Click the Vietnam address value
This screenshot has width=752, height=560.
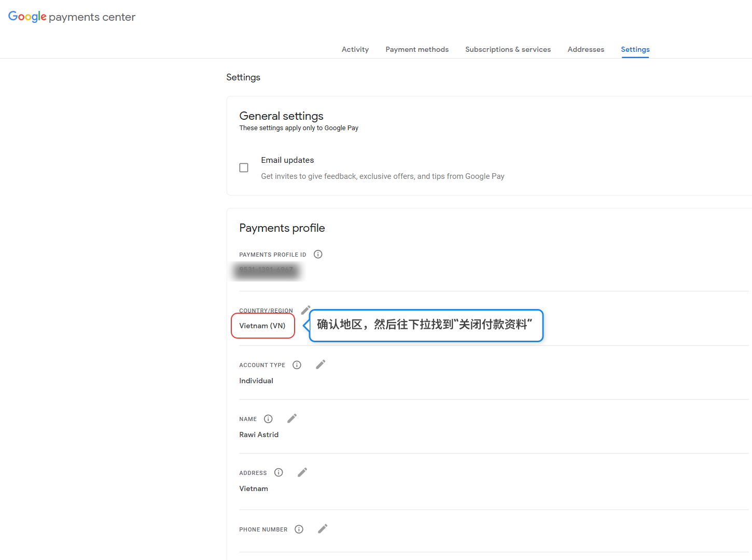(254, 488)
